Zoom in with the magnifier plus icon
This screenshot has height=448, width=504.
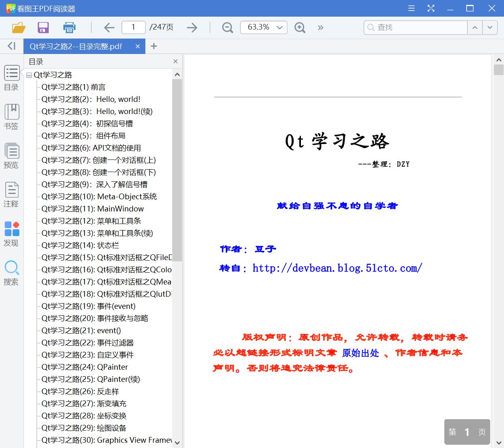click(x=300, y=27)
